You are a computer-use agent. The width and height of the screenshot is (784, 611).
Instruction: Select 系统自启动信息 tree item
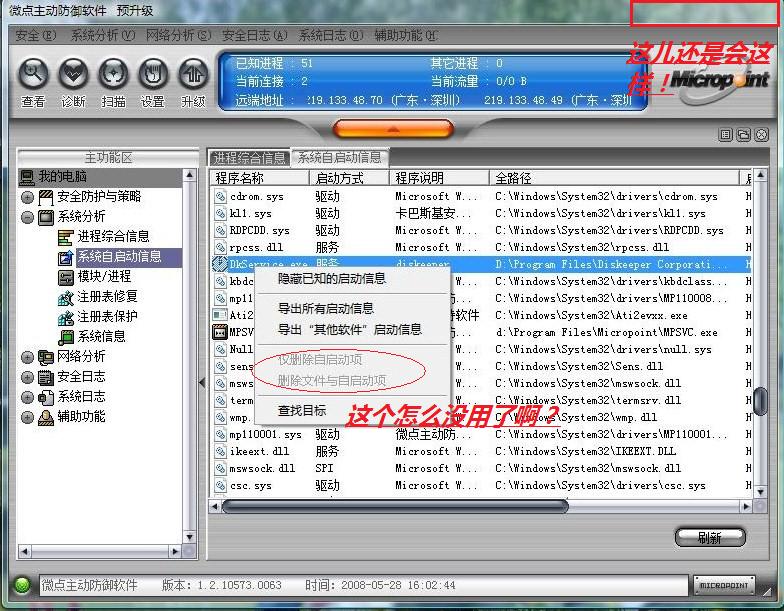click(120, 256)
